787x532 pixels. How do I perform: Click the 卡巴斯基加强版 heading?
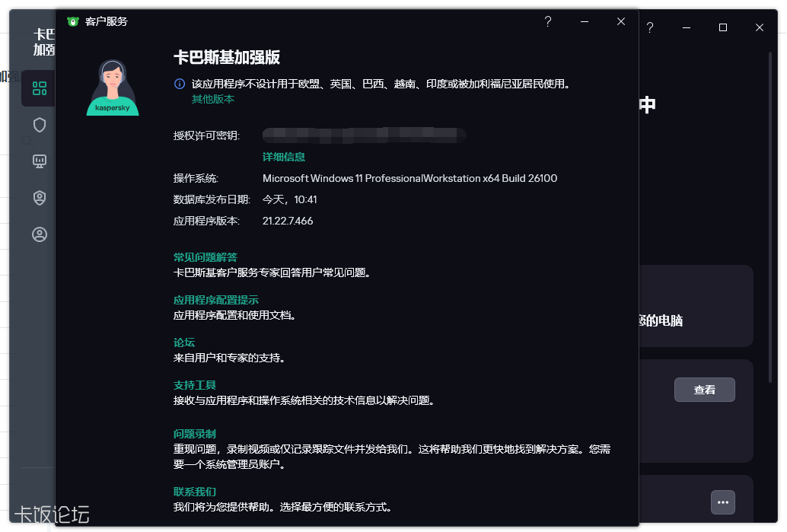(x=226, y=58)
